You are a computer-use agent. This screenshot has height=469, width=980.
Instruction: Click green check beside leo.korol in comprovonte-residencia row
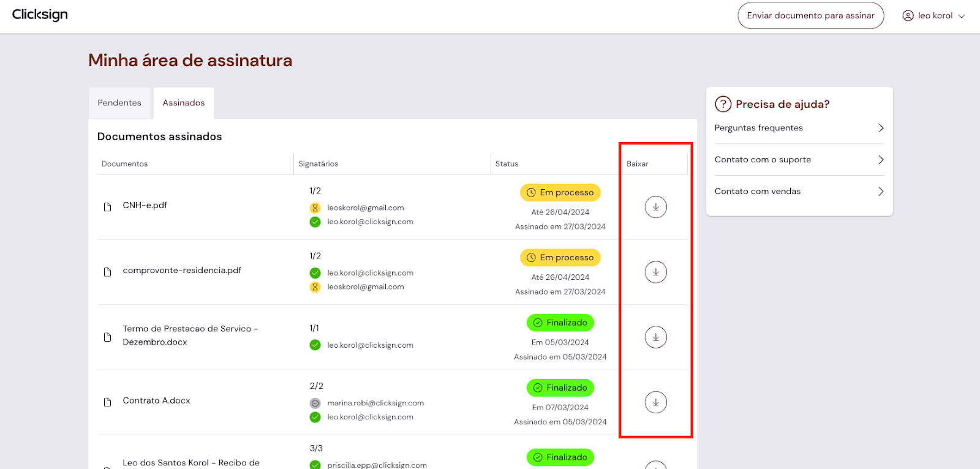point(315,273)
